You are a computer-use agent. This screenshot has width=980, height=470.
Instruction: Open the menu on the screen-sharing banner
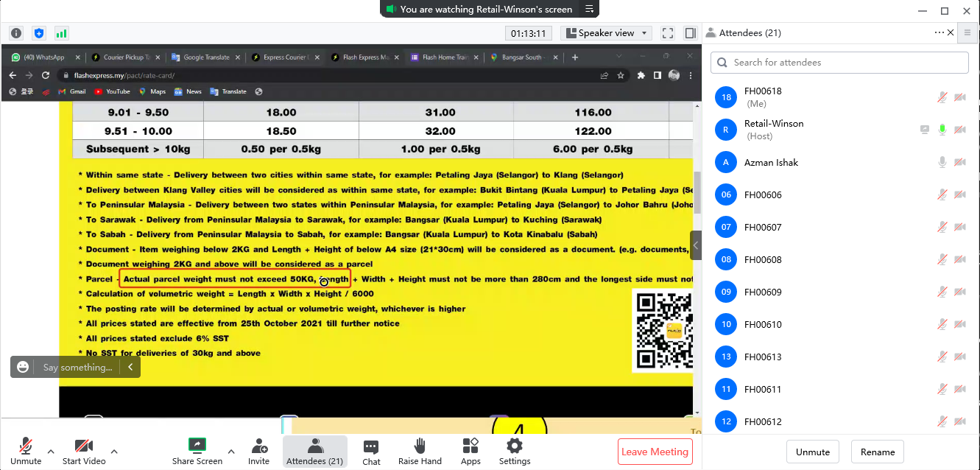pyautogui.click(x=589, y=9)
